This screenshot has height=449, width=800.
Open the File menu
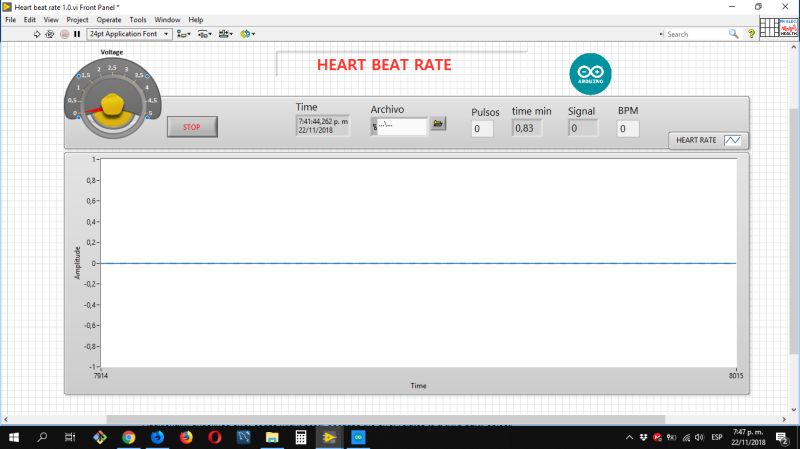[x=11, y=20]
